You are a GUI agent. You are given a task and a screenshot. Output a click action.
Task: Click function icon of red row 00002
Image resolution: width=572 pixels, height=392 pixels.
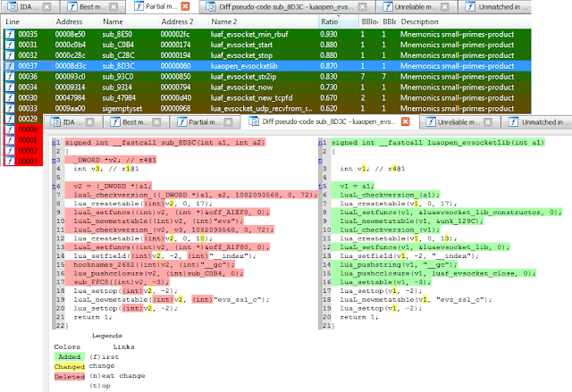(x=10, y=151)
